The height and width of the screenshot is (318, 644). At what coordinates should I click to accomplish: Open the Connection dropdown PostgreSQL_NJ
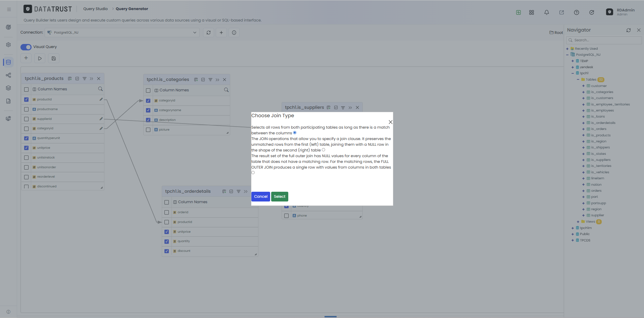point(122,33)
